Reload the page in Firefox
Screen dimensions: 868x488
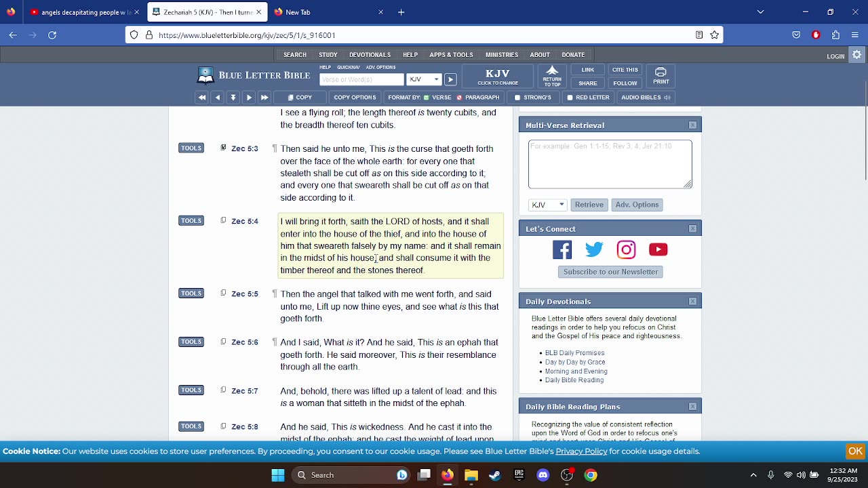52,35
